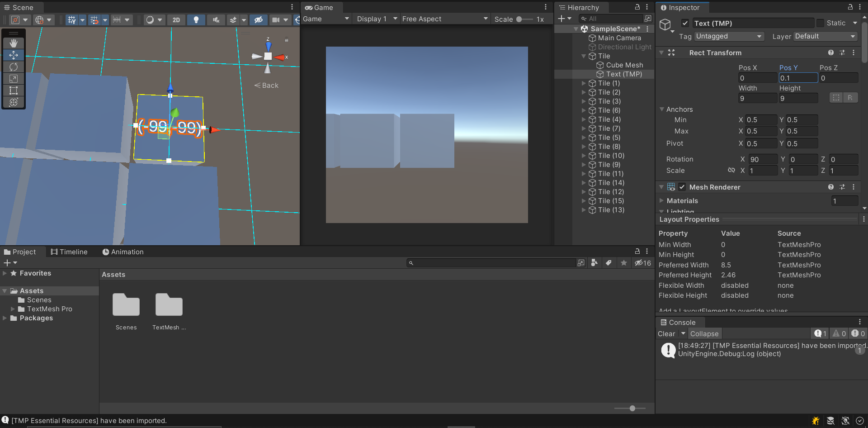Viewport: 868px width, 428px height.
Task: Open Rect Transform help icon
Action: [830, 52]
